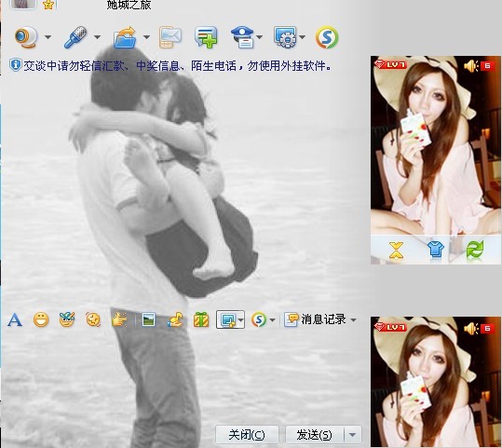Viewport: 502px width, 448px height.
Task: Expand the microphone call options arrow
Action: pos(97,37)
